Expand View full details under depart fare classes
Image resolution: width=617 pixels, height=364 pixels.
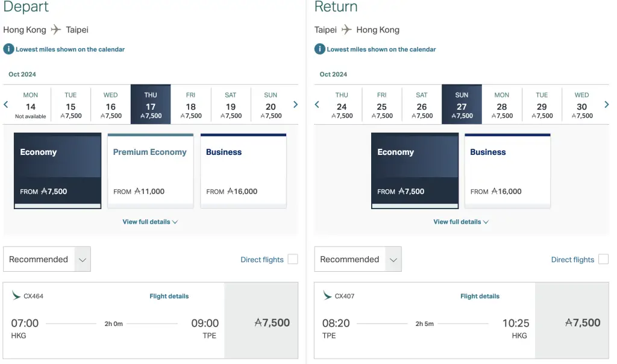point(150,221)
